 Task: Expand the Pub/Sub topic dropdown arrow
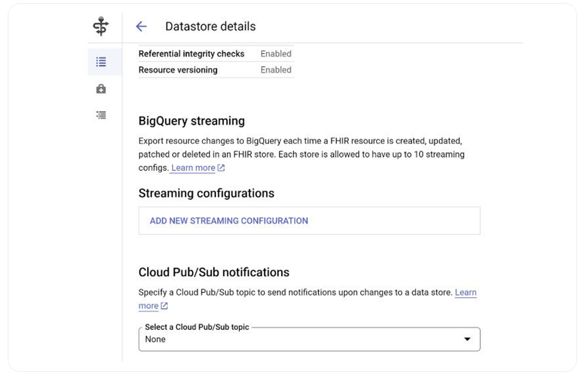point(467,339)
